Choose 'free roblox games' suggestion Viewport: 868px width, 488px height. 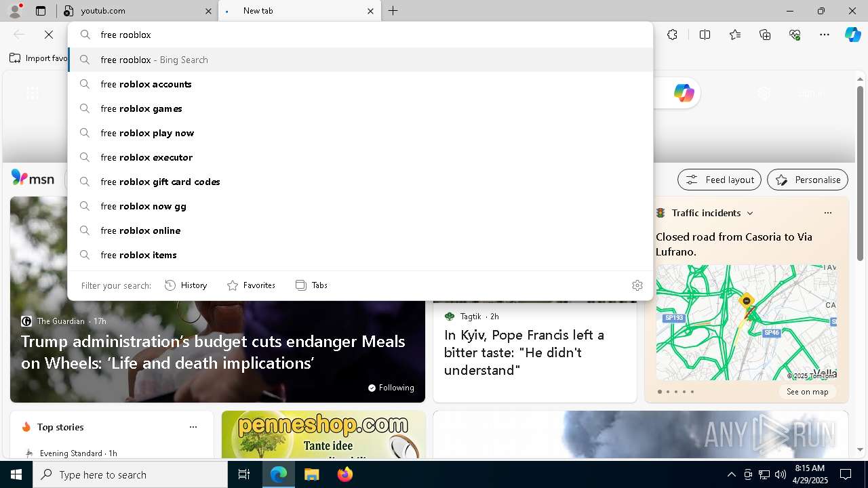click(x=360, y=108)
